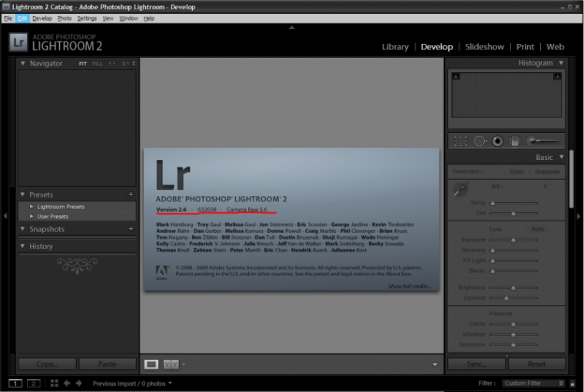Viewport: 584px width, 392px height.
Task: Toggle the shadow clipping indicator in Histogram
Action: (x=456, y=76)
